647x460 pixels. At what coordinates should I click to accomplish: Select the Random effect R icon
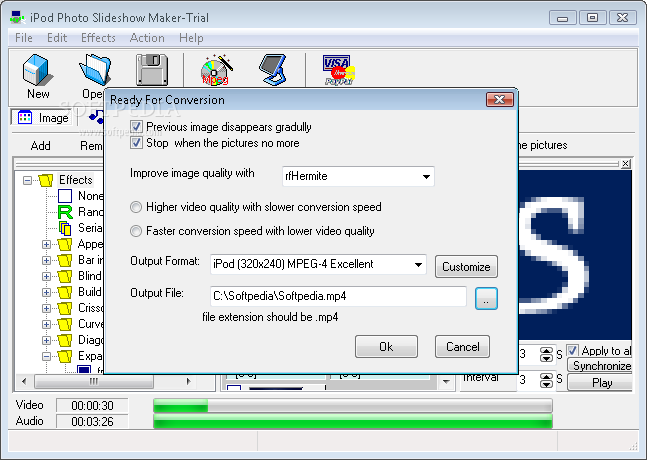pyautogui.click(x=65, y=212)
